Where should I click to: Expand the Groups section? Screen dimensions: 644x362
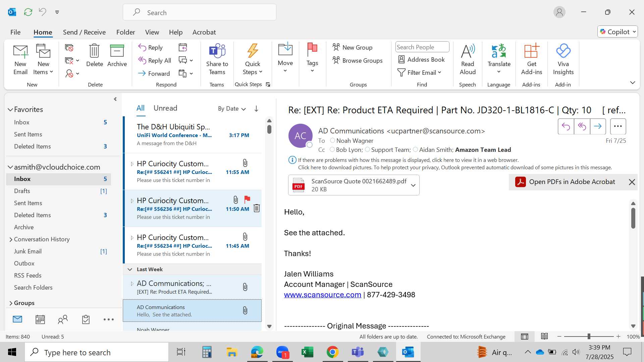11,303
